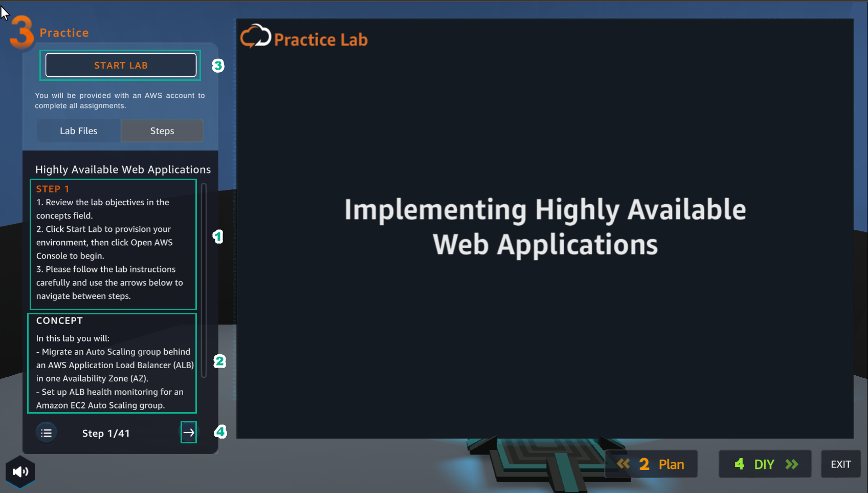The image size is (868, 493).
Task: Open the step list menu icon
Action: pyautogui.click(x=47, y=433)
